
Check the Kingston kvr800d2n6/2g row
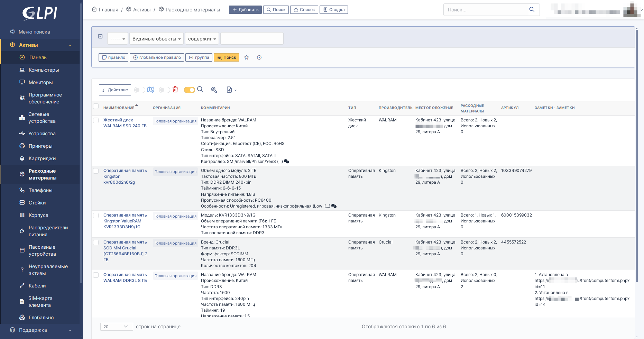96,171
